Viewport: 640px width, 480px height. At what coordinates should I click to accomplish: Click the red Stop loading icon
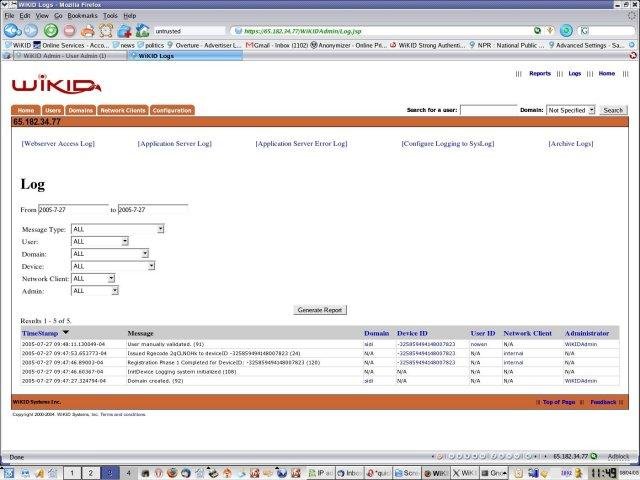pos(69,31)
